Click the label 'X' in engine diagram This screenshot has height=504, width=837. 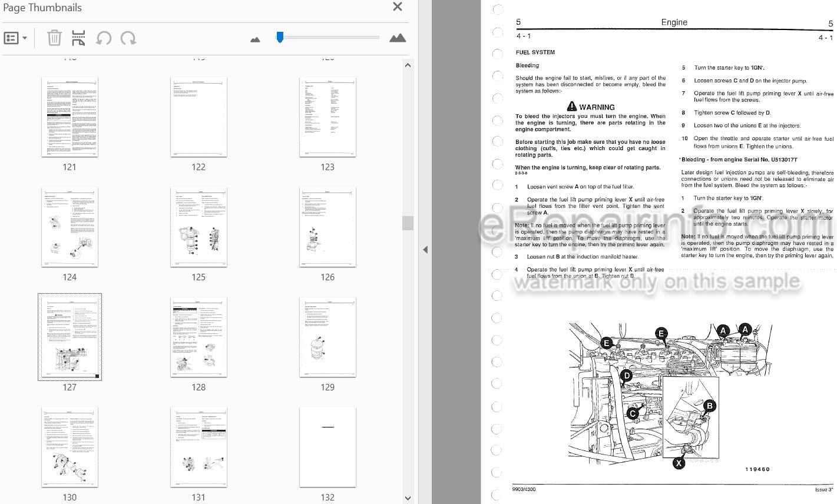point(679,463)
